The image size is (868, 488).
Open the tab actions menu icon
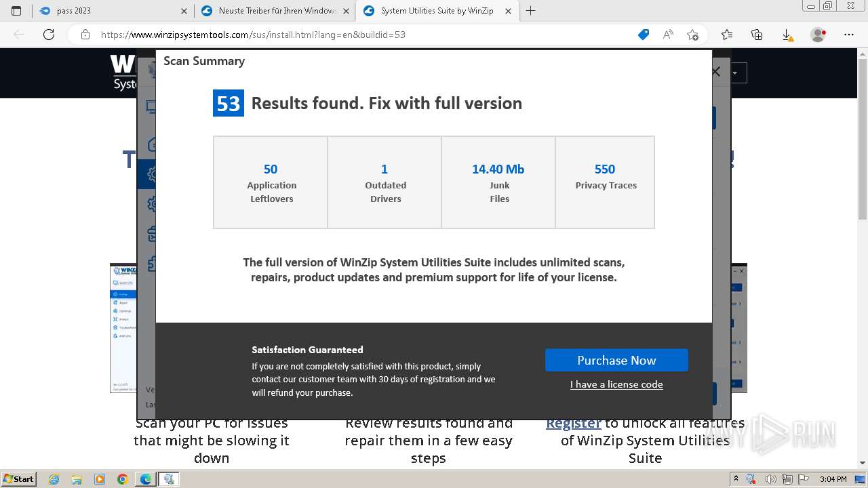point(16,11)
